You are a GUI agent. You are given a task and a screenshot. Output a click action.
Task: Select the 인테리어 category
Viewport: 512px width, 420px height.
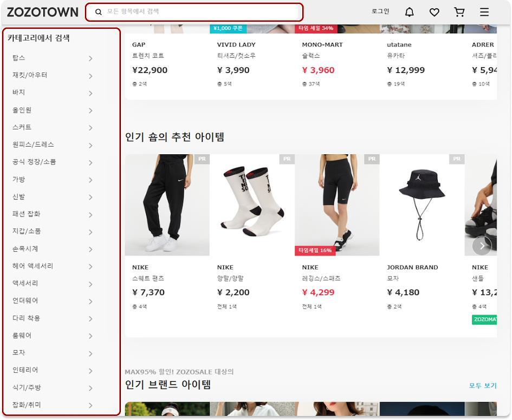(x=25, y=370)
